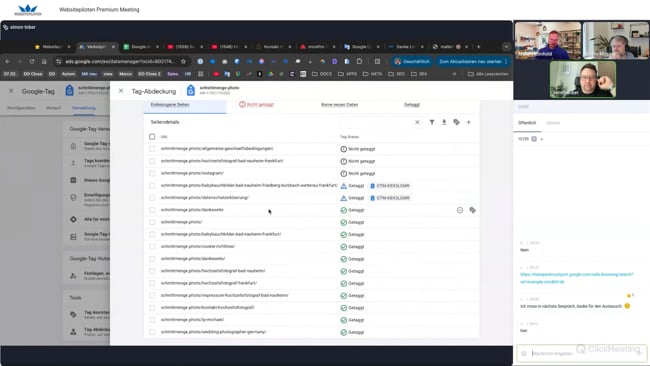Check the instagram row checkbox
Screen dimensions: 650x366
click(x=152, y=173)
